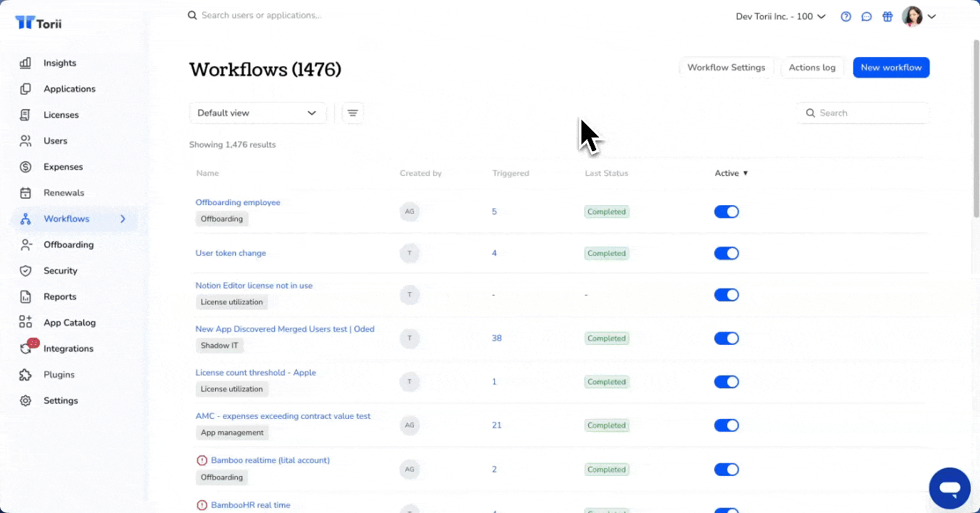This screenshot has width=980, height=513.
Task: Go to Renewals in the sidebar
Action: [64, 193]
